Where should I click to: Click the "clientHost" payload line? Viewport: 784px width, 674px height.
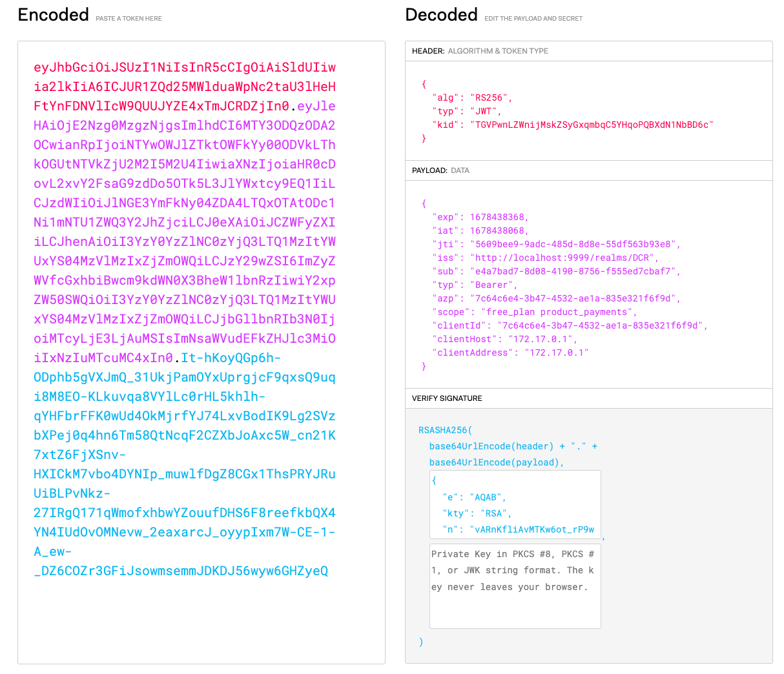click(504, 340)
